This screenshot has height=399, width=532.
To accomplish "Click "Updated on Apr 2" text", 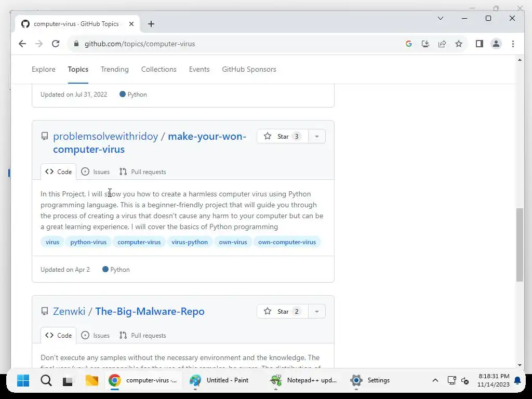I will pyautogui.click(x=65, y=270).
